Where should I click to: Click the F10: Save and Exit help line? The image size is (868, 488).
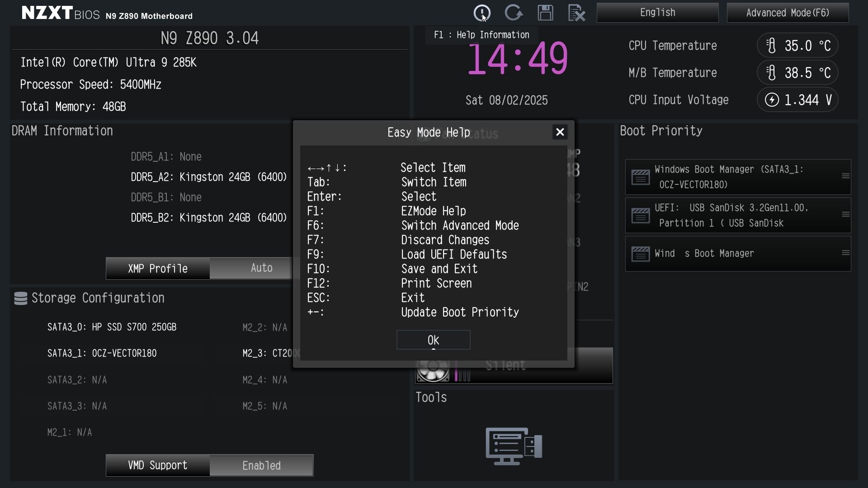click(392, 269)
